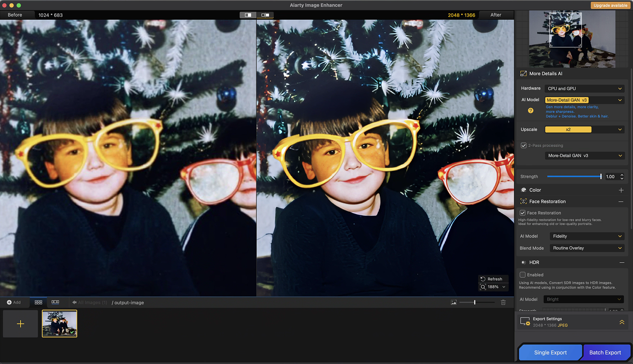
Task: Toggle the 2-Pass processing checkbox
Action: click(524, 146)
